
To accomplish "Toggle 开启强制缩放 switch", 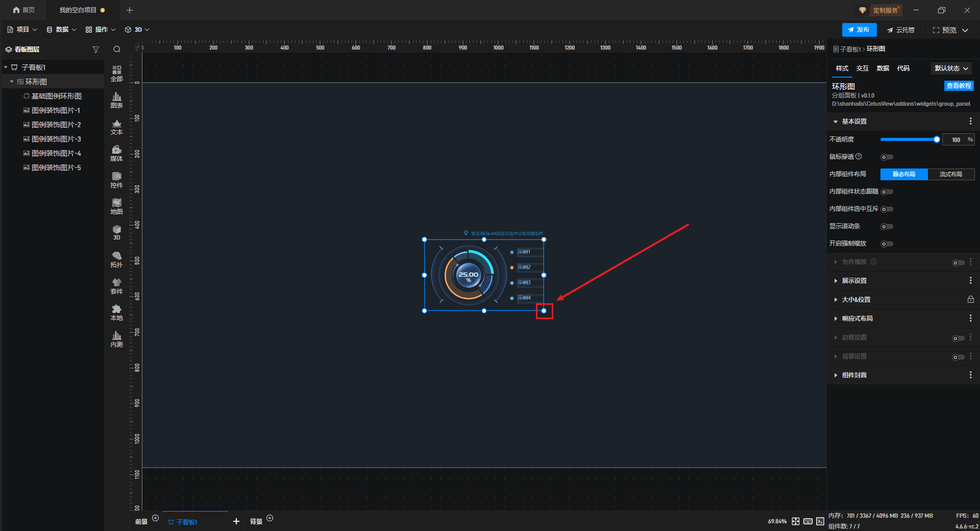I will point(887,244).
